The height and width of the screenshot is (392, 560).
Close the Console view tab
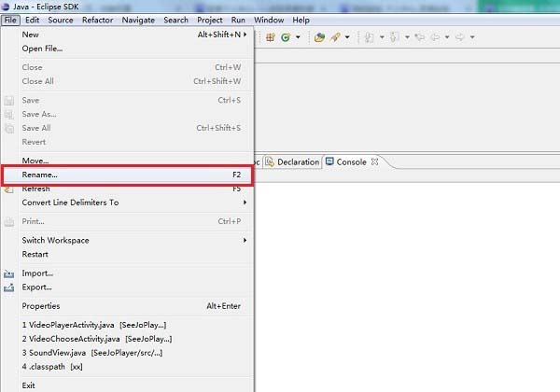pos(374,161)
